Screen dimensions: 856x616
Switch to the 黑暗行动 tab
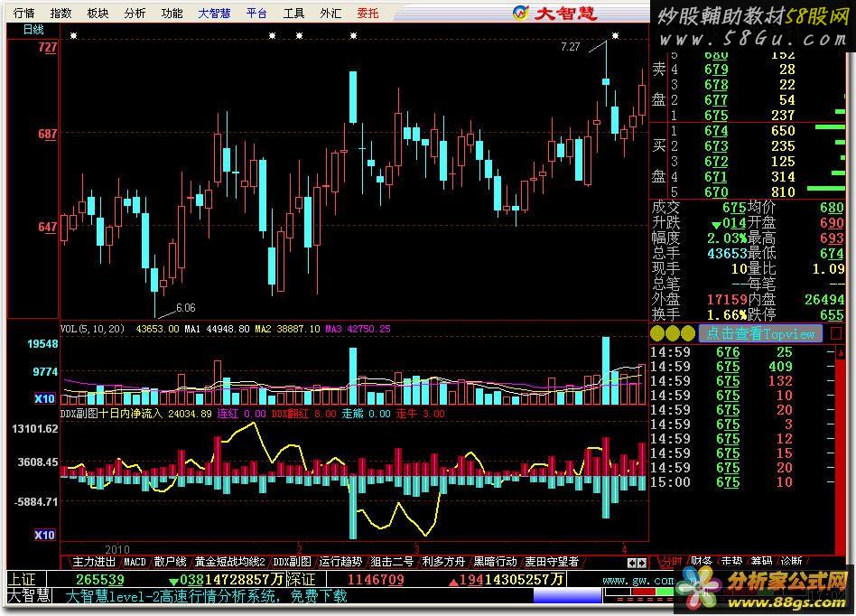tap(495, 562)
